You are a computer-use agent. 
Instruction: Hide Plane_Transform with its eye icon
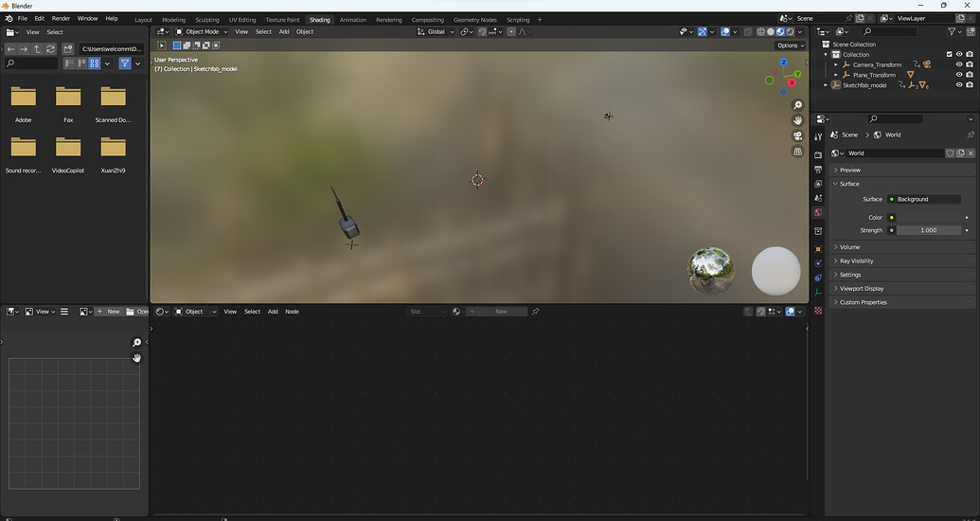pyautogui.click(x=959, y=75)
